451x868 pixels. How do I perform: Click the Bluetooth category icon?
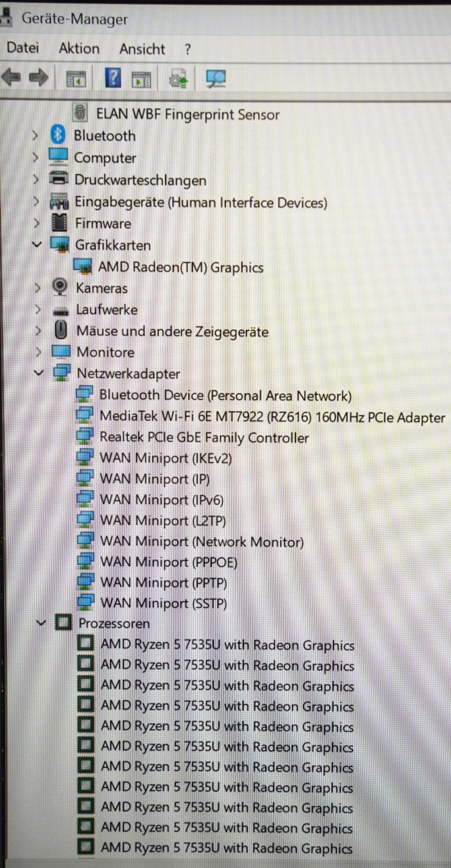click(x=57, y=134)
